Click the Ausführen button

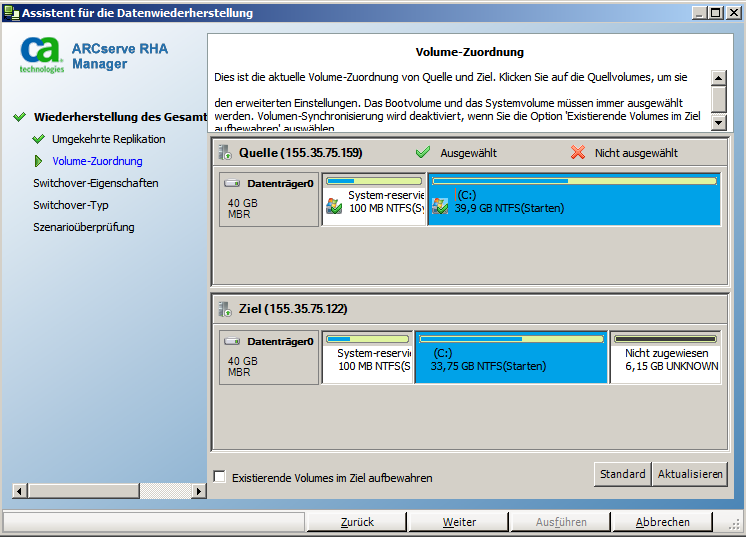(x=561, y=522)
